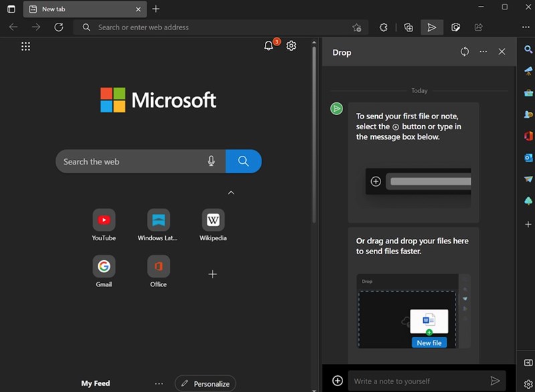The width and height of the screenshot is (535, 392).
Task: Open the Settings and more menu
Action: (526, 27)
